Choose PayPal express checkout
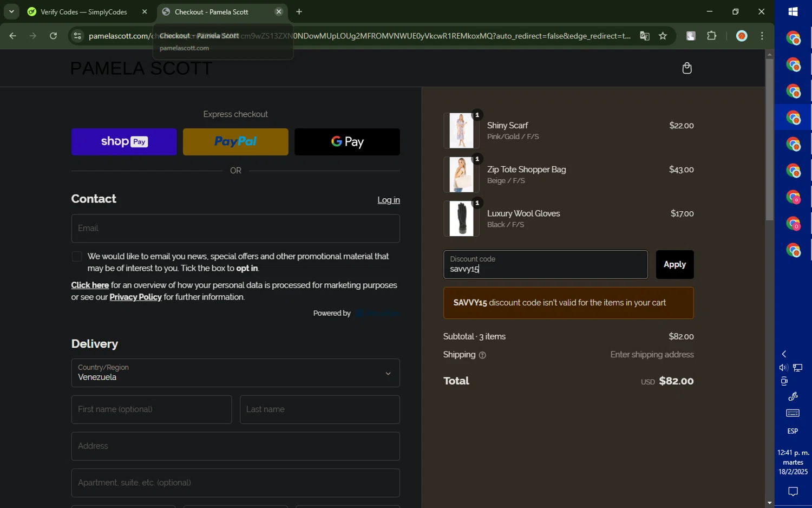The width and height of the screenshot is (812, 508). [x=235, y=142]
